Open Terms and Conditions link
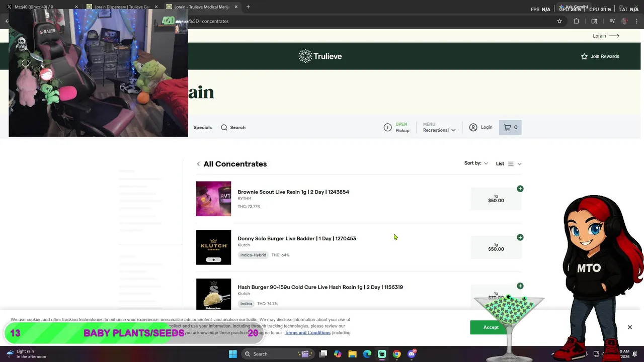The width and height of the screenshot is (644, 362). pyautogui.click(x=307, y=333)
